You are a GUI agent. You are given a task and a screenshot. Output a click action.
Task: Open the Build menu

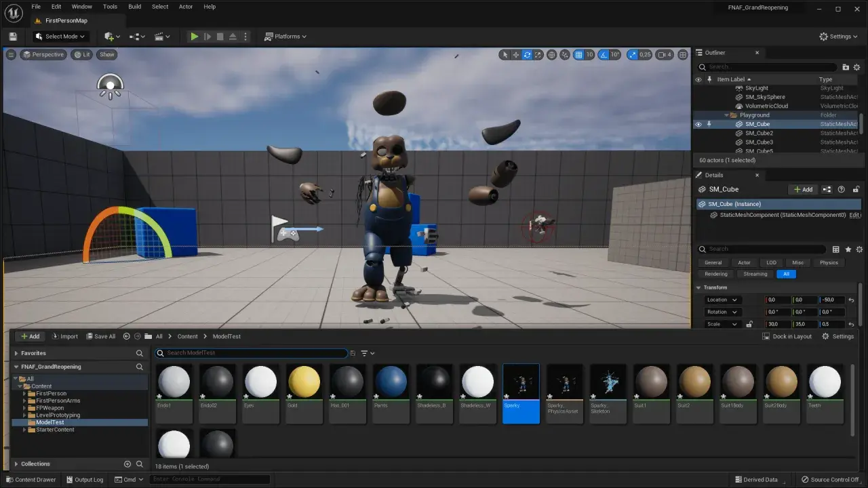(x=135, y=7)
